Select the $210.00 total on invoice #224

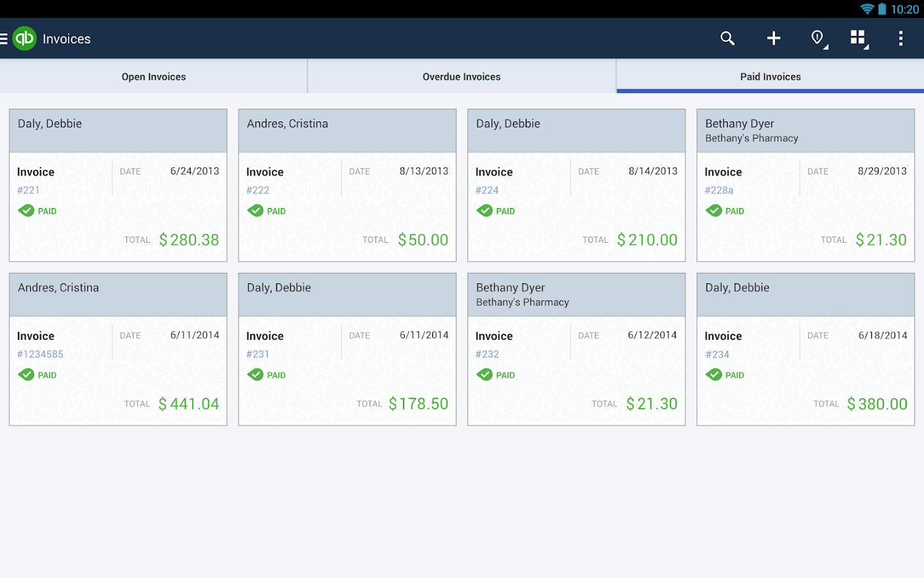tap(647, 240)
